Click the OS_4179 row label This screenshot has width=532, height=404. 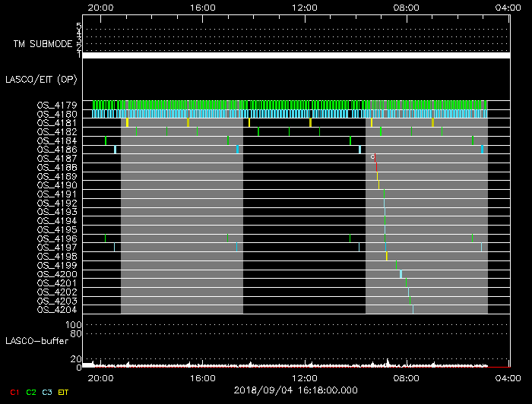[x=57, y=106]
